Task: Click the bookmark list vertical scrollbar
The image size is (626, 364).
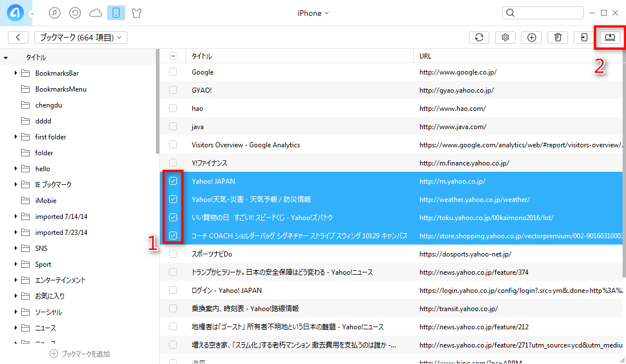Action: pyautogui.click(x=624, y=164)
